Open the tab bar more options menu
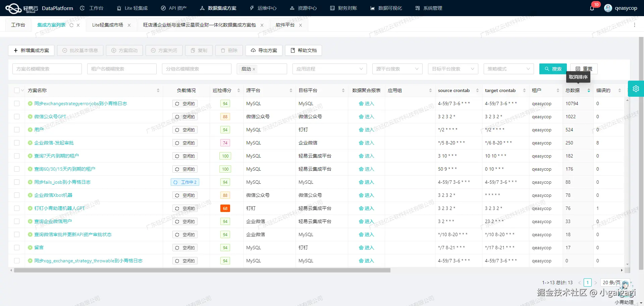The height and width of the screenshot is (306, 644). (634, 25)
